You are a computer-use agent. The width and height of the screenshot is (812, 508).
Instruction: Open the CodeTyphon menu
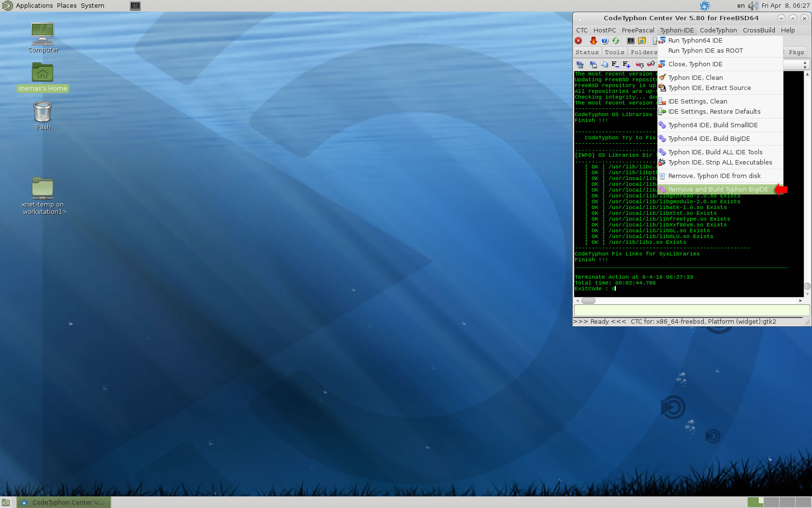click(718, 30)
